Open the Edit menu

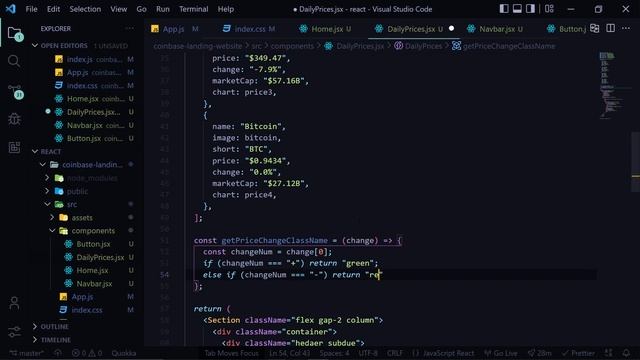[53, 9]
